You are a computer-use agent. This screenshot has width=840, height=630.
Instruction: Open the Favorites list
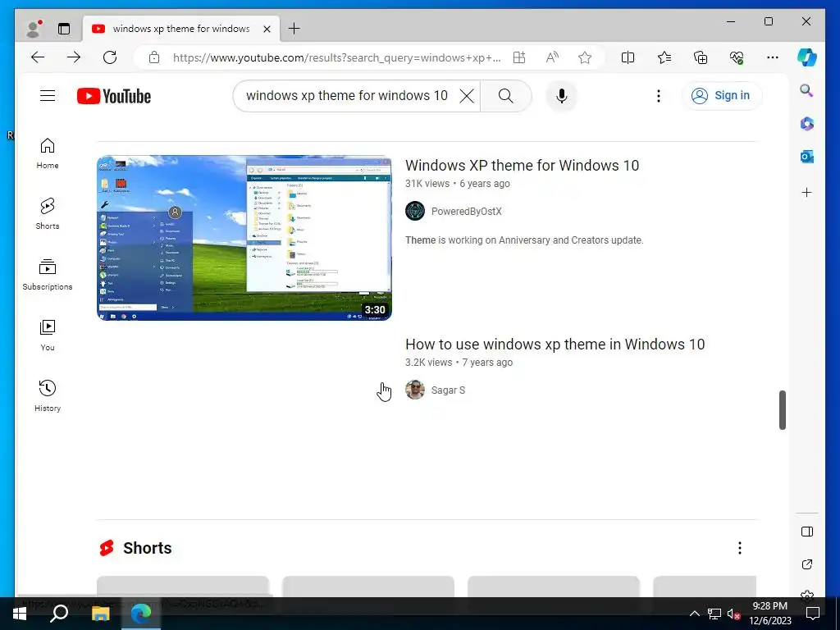coord(664,57)
